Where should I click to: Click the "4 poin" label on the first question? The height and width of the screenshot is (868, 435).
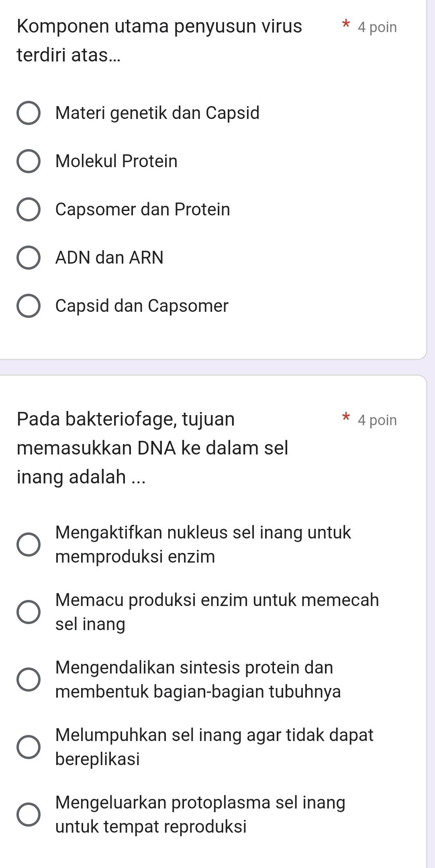pos(377,27)
